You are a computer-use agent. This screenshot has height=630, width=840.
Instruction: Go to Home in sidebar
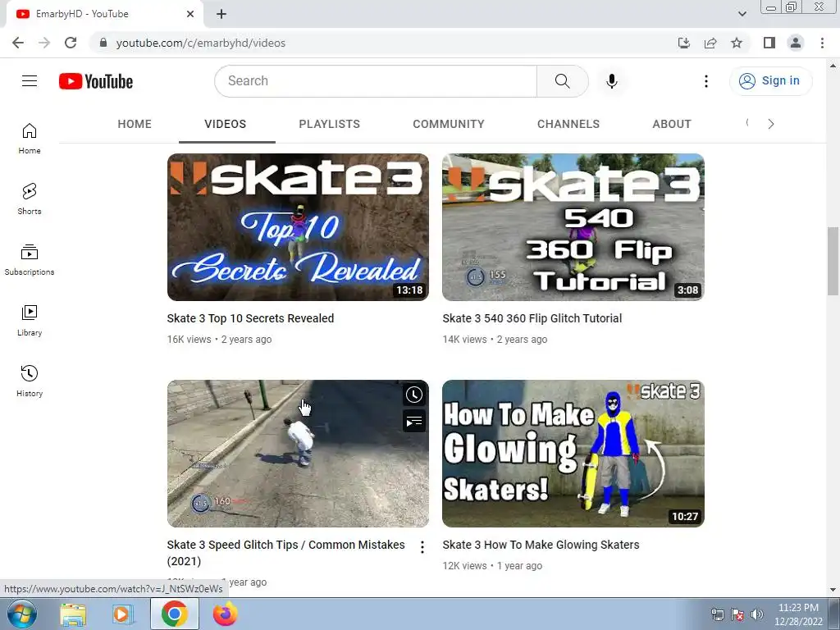(30, 139)
